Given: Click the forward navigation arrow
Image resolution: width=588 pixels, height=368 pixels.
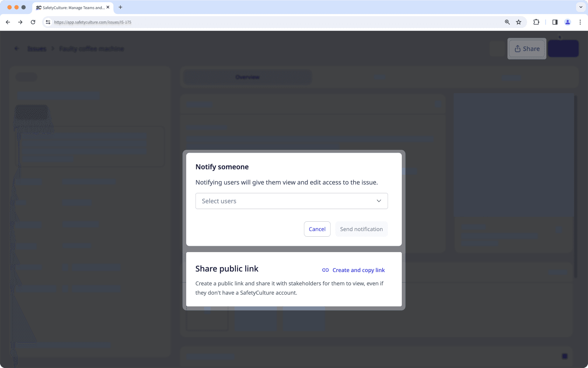Looking at the screenshot, I should pyautogui.click(x=20, y=22).
